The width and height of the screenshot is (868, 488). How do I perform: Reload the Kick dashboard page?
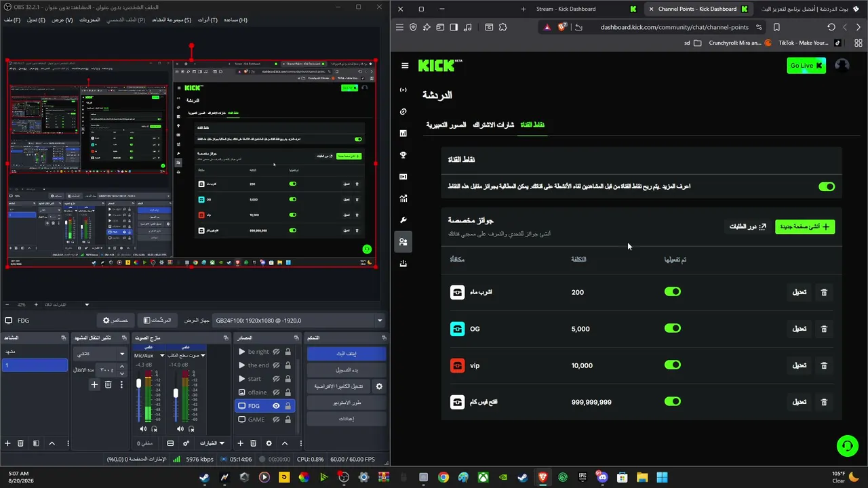(831, 27)
